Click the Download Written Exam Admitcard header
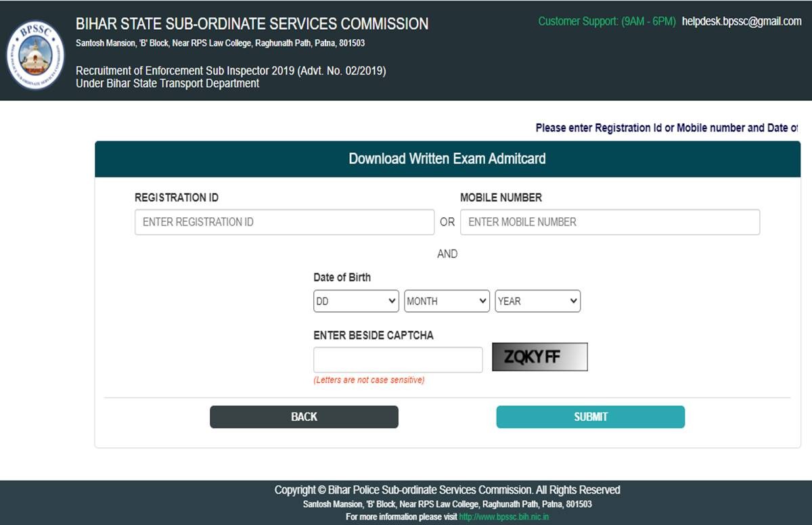This screenshot has width=812, height=525. [447, 159]
